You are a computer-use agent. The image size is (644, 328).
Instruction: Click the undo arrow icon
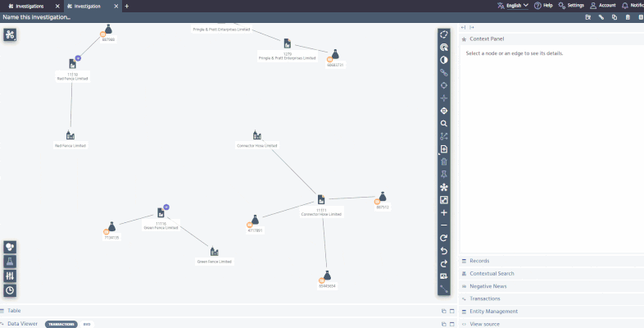click(x=443, y=251)
